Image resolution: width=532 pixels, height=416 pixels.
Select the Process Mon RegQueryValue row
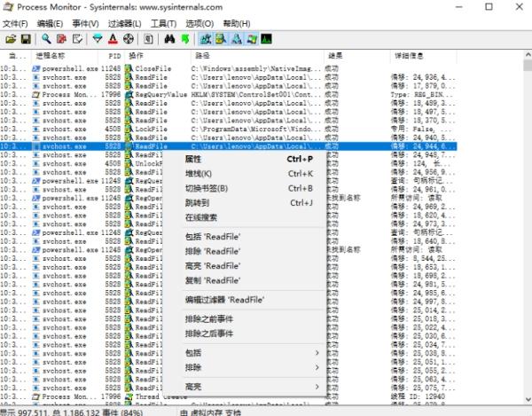[x=228, y=95]
